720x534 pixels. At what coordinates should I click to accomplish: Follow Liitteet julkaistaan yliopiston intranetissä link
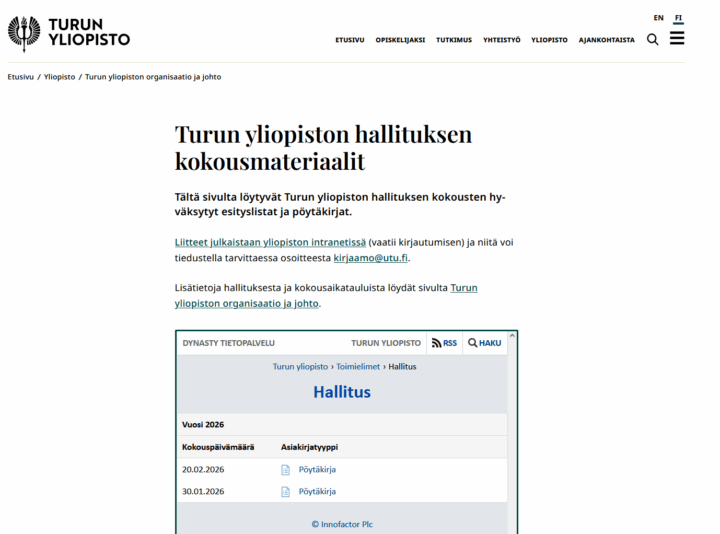point(270,242)
